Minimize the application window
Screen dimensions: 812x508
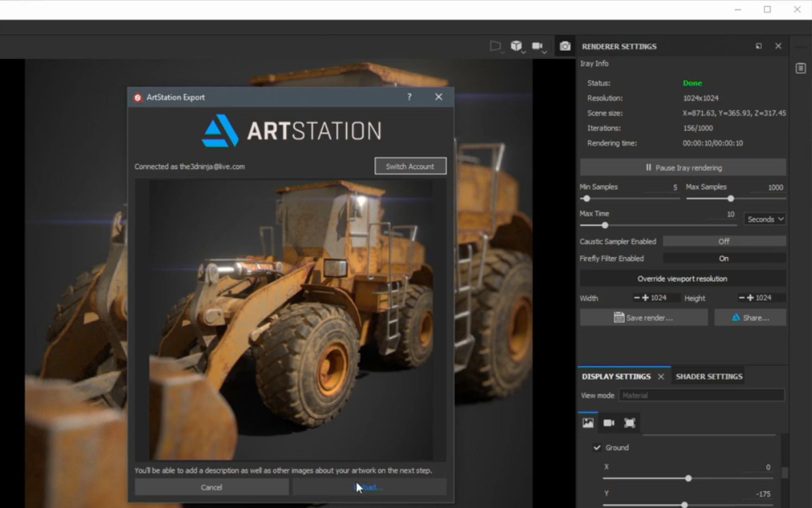738,9
